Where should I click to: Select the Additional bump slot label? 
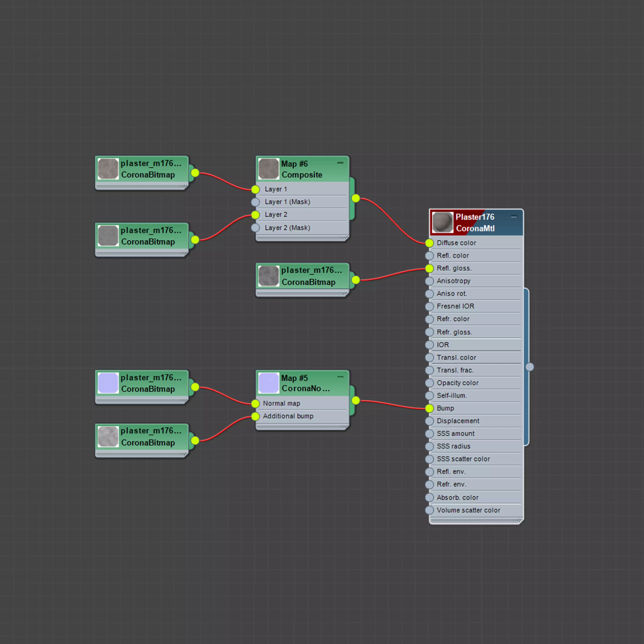click(x=288, y=416)
